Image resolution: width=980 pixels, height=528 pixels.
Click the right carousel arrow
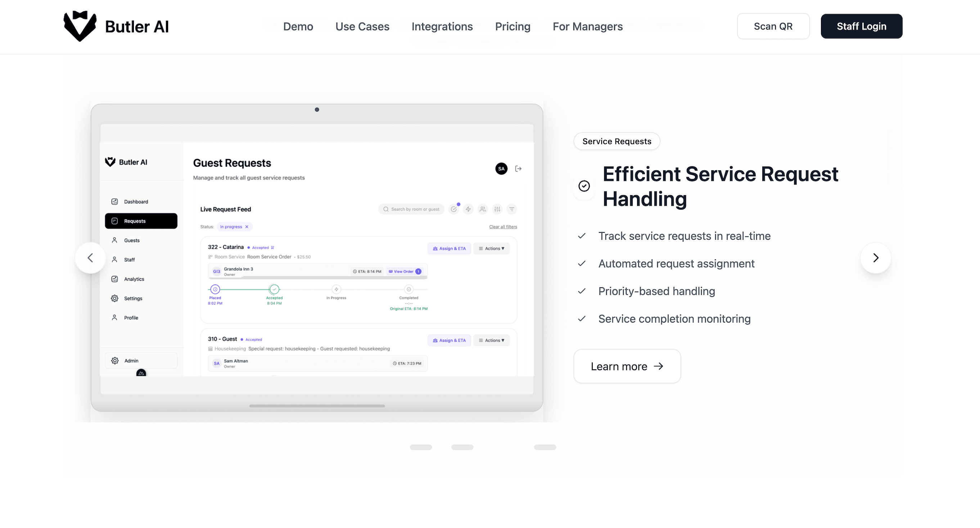click(x=875, y=258)
